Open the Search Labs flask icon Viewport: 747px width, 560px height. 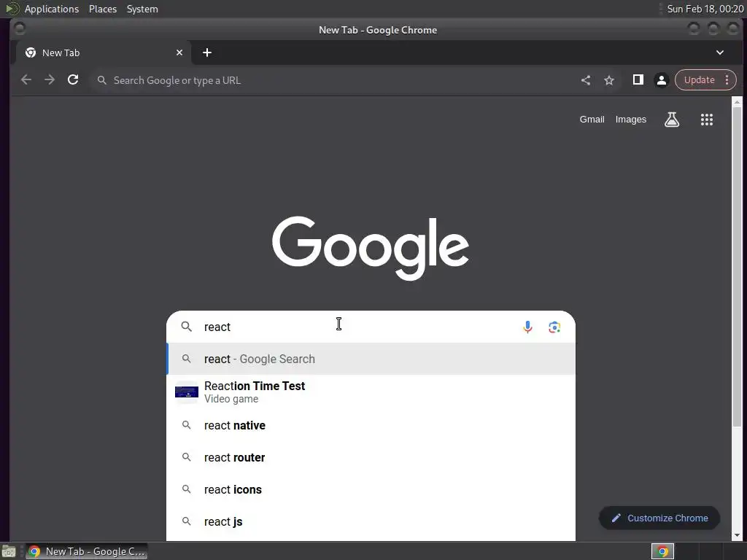[672, 120]
